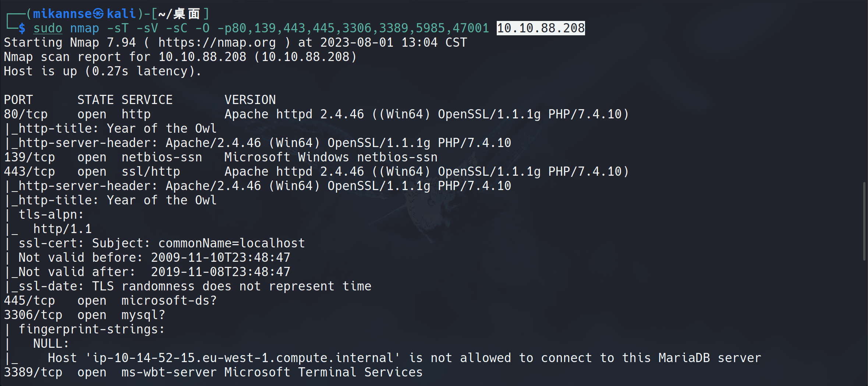
Task: Click the PORT column header
Action: coord(18,100)
